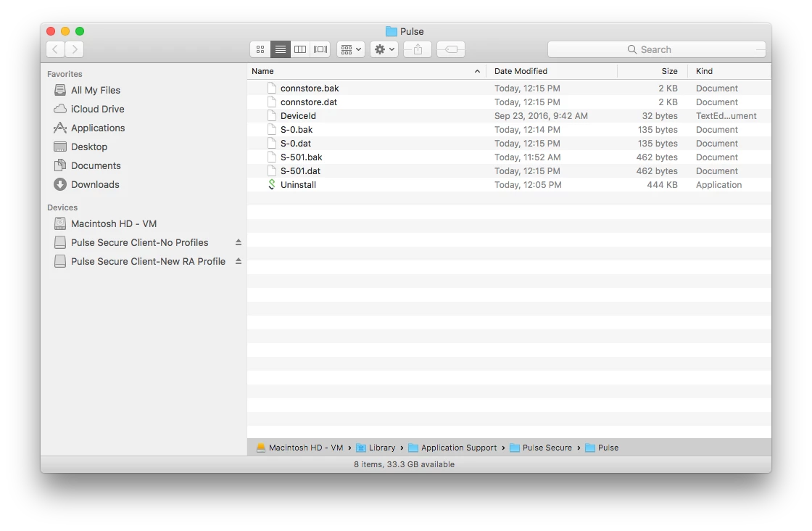The width and height of the screenshot is (812, 531).
Task: Select the S-0.bak file
Action: point(509,130)
